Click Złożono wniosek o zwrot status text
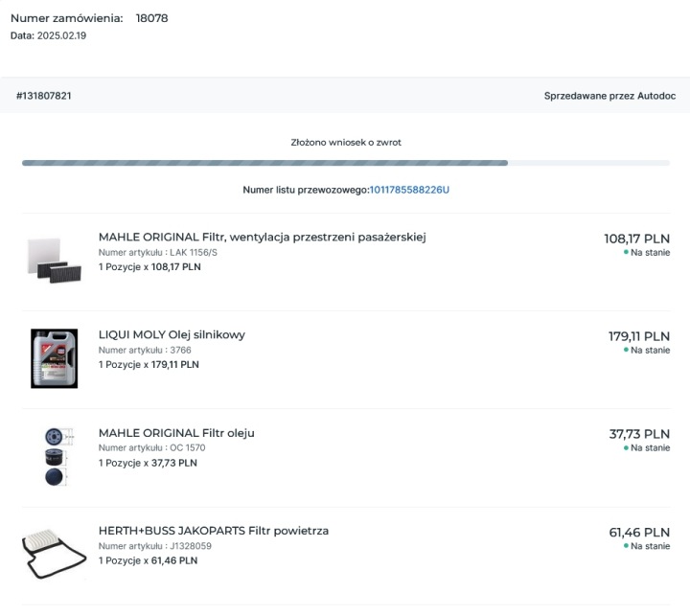This screenshot has width=690, height=616. point(346,142)
